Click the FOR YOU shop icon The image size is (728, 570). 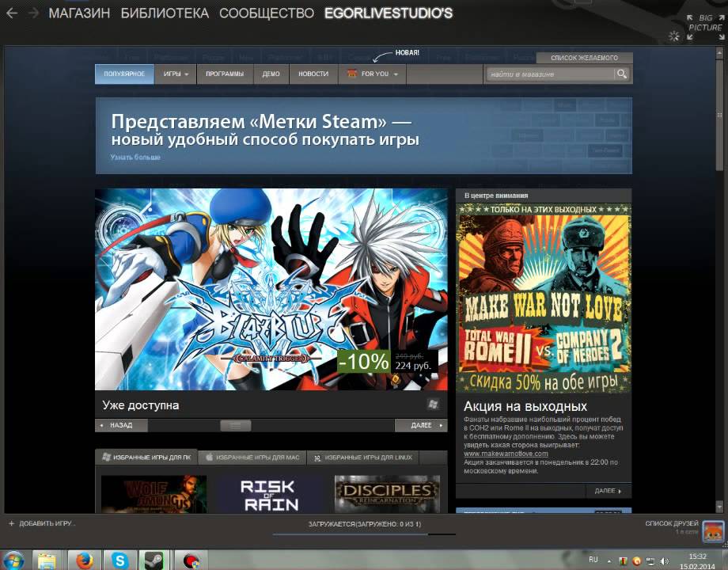[x=352, y=74]
